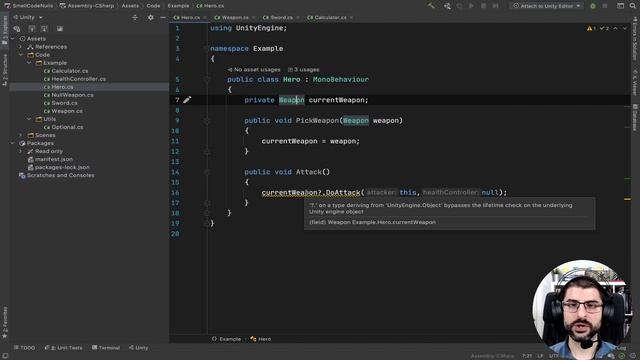Screen dimensions: 640x360
Task: Open the Structure side tool window
Action: pos(4,69)
